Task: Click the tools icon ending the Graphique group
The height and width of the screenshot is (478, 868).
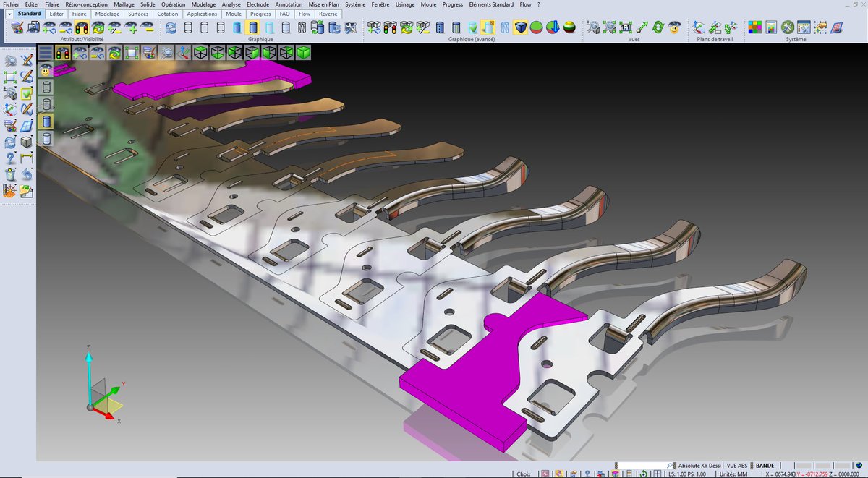Action: pos(350,27)
